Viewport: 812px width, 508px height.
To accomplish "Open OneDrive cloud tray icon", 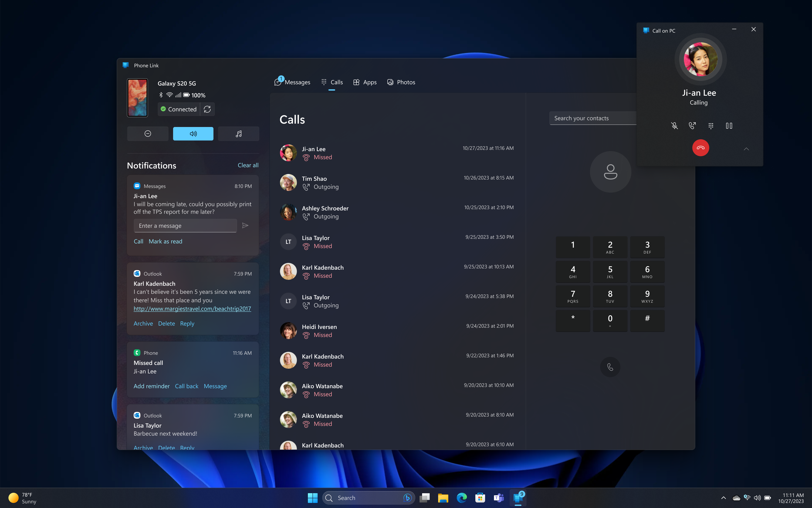I will click(736, 498).
